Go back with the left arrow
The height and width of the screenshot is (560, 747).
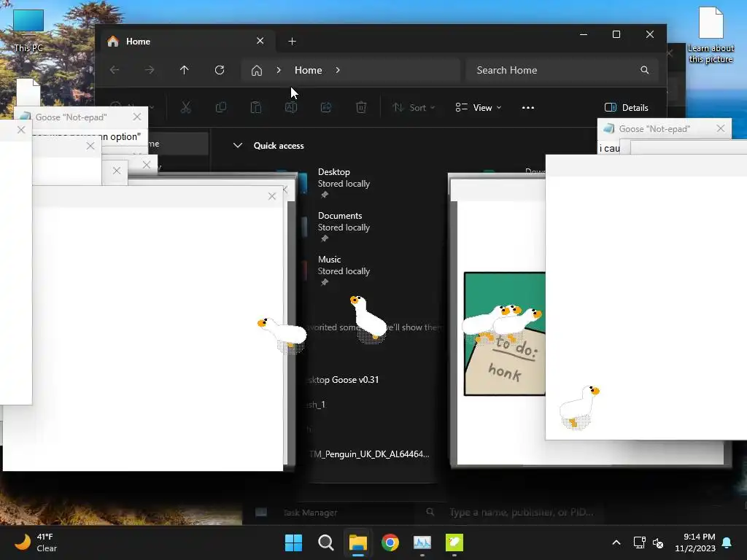[x=115, y=70]
